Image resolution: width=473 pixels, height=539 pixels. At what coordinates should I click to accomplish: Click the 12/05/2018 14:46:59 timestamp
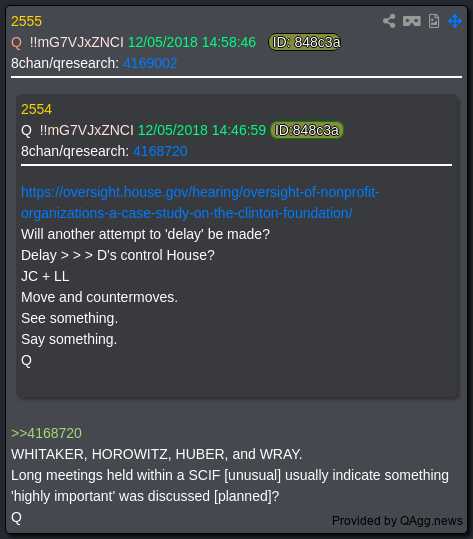[202, 130]
